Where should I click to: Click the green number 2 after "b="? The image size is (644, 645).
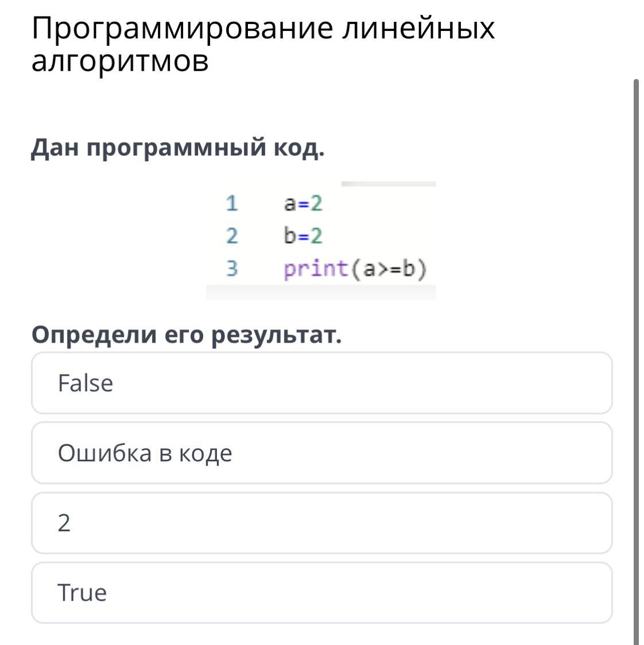[316, 236]
